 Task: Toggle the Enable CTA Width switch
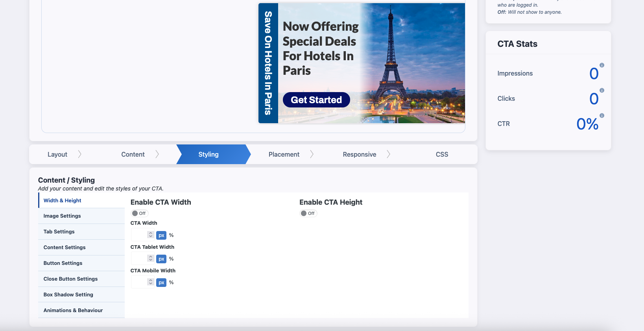point(139,213)
